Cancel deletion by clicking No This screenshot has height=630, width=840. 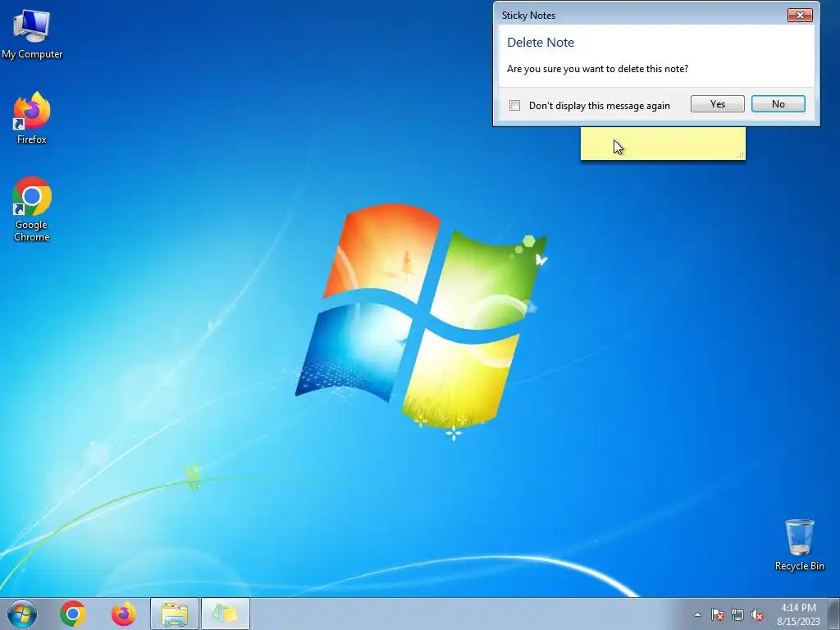click(x=778, y=104)
